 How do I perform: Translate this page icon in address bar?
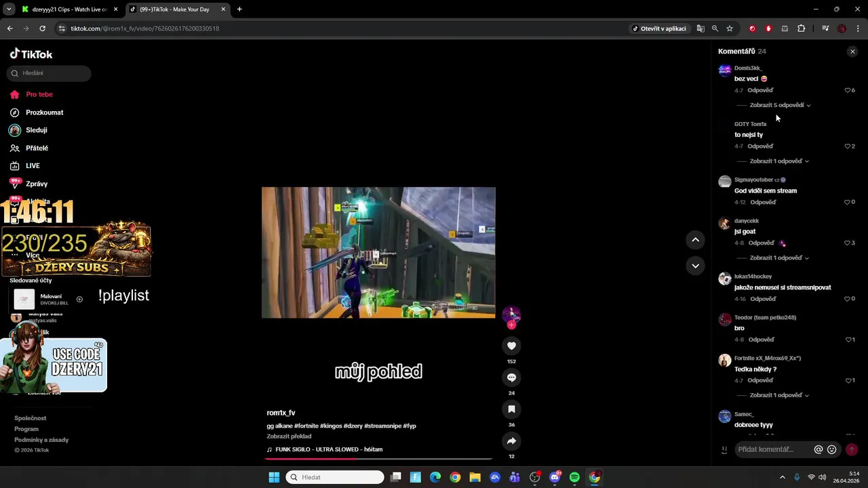701,28
